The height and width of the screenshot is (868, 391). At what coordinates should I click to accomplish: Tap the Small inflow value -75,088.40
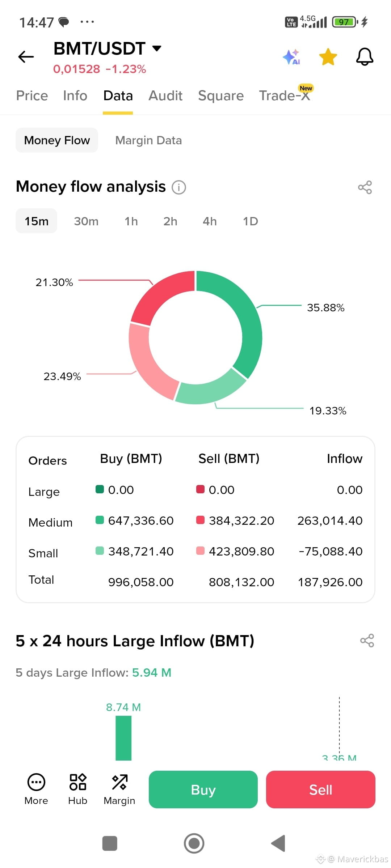click(x=331, y=551)
